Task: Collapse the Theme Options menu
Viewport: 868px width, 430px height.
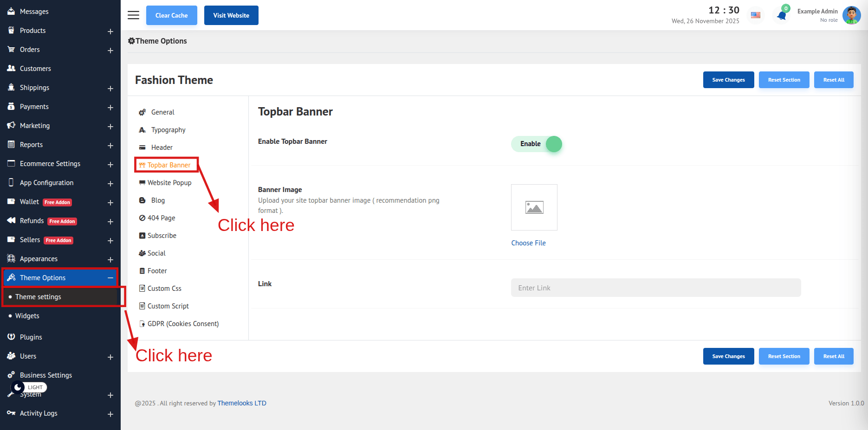Action: 110,278
